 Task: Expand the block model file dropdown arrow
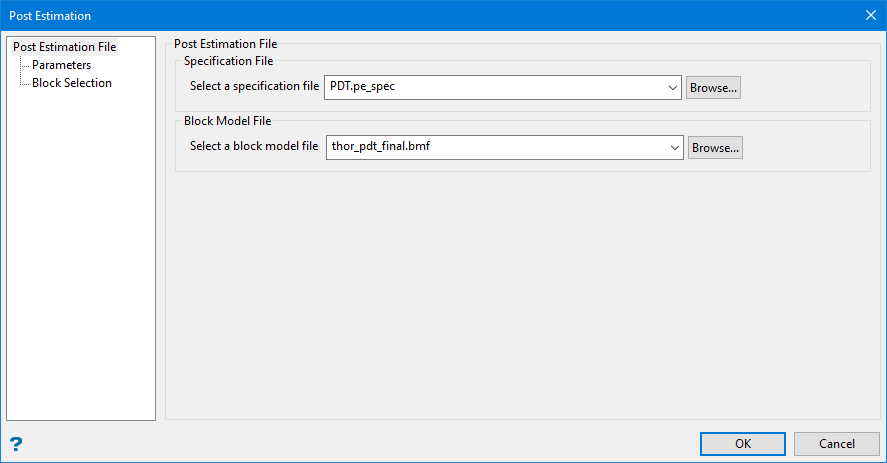(674, 148)
